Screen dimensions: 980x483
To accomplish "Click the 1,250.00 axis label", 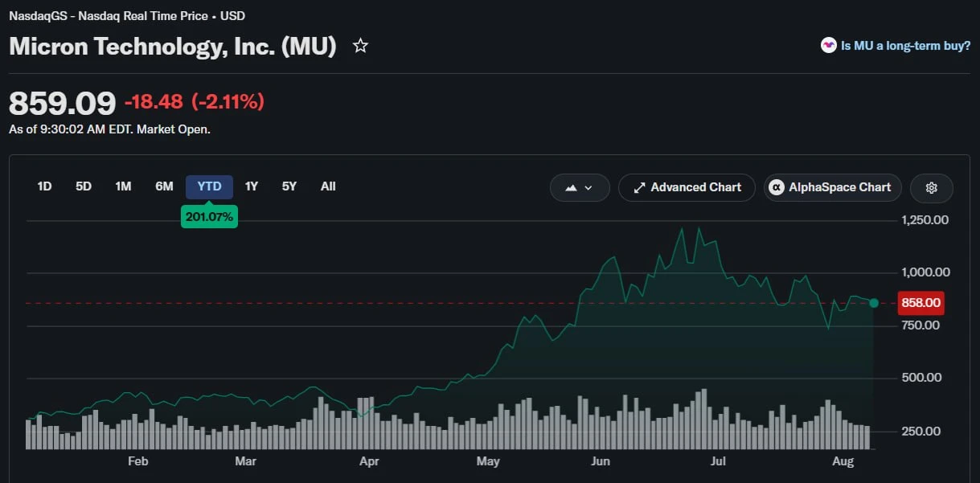I will pyautogui.click(x=925, y=219).
